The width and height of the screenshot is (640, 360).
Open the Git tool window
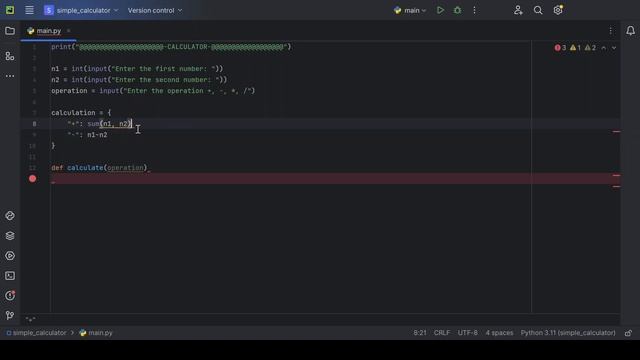pos(10,315)
